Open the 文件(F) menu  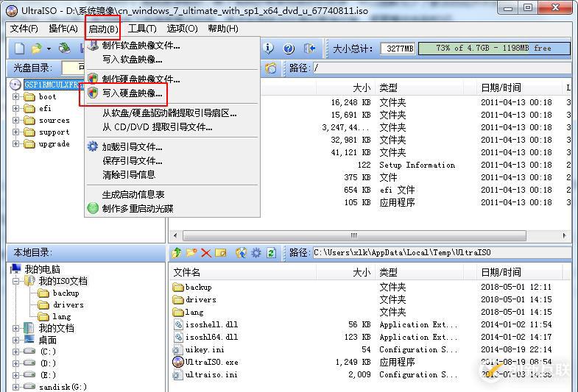tap(24, 29)
